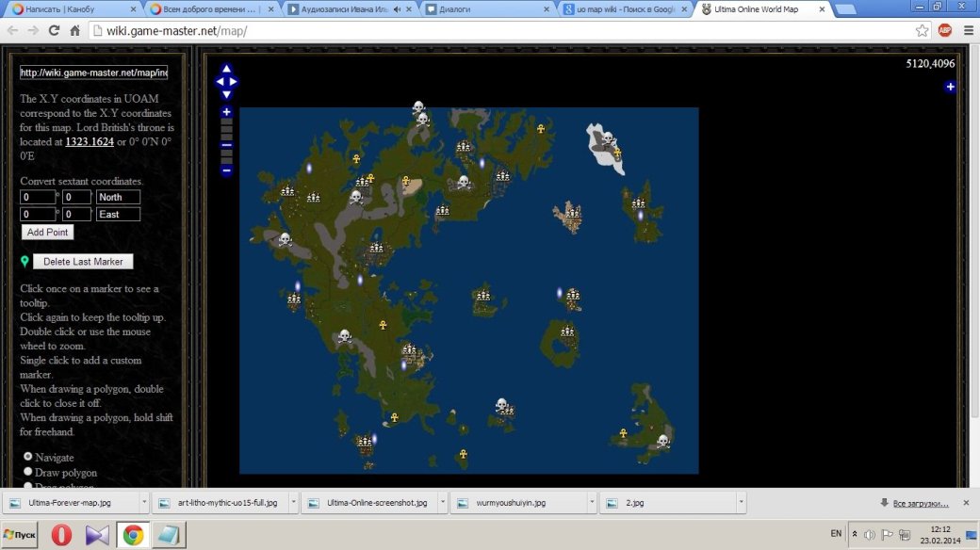Viewport: 980px width, 550px height.
Task: Reload the map page
Action: point(54,31)
